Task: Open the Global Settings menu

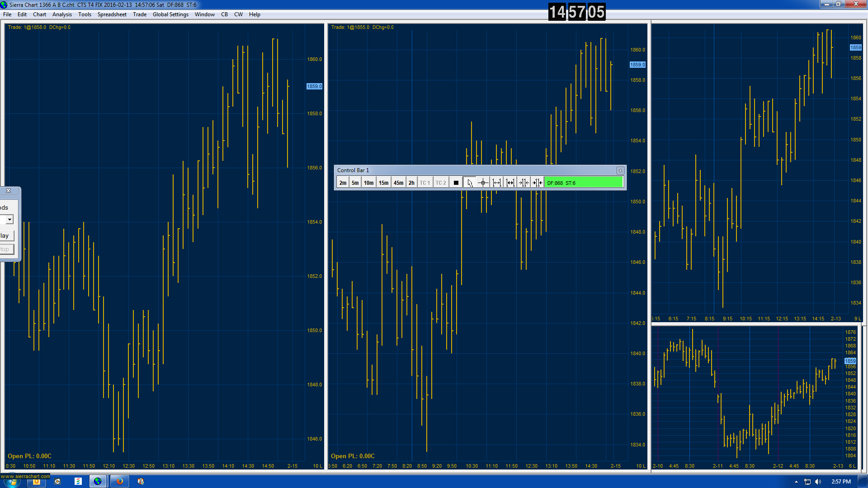Action: [x=170, y=14]
